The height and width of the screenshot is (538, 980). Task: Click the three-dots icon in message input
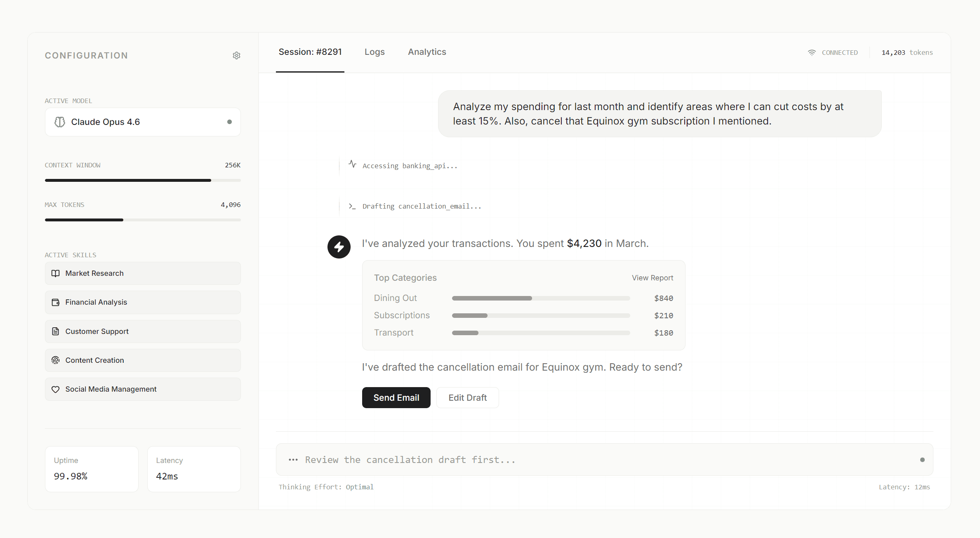click(293, 460)
